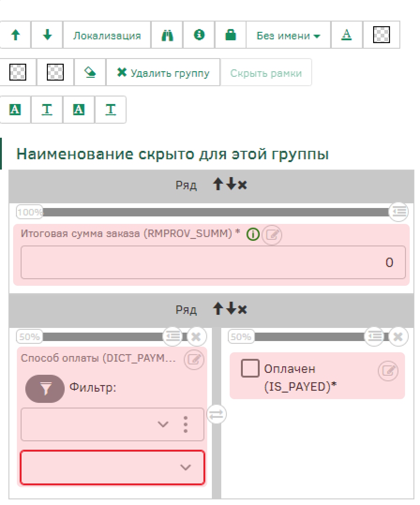
Task: Click the binoculars icon in toolbar
Action: (x=167, y=35)
